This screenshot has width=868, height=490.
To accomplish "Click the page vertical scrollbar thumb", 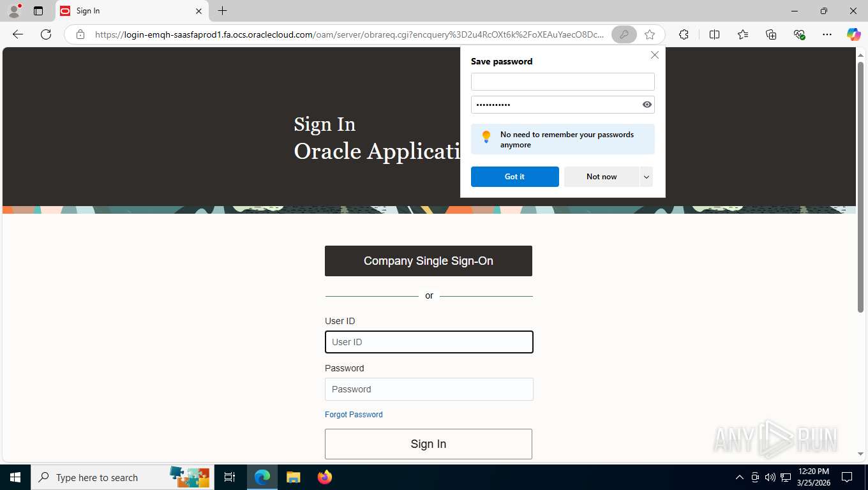I will pyautogui.click(x=860, y=187).
